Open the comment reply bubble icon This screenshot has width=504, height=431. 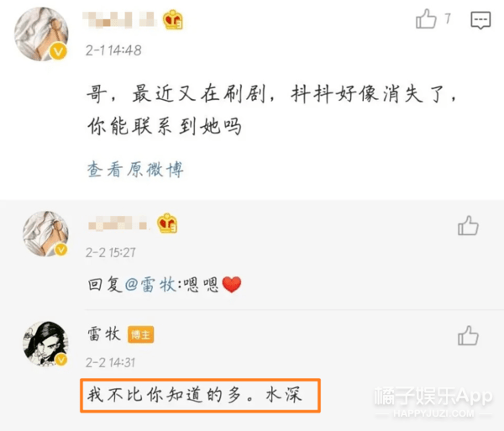click(x=480, y=20)
